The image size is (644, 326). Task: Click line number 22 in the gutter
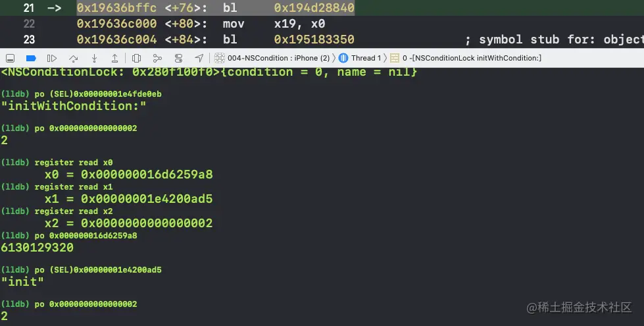[29, 24]
